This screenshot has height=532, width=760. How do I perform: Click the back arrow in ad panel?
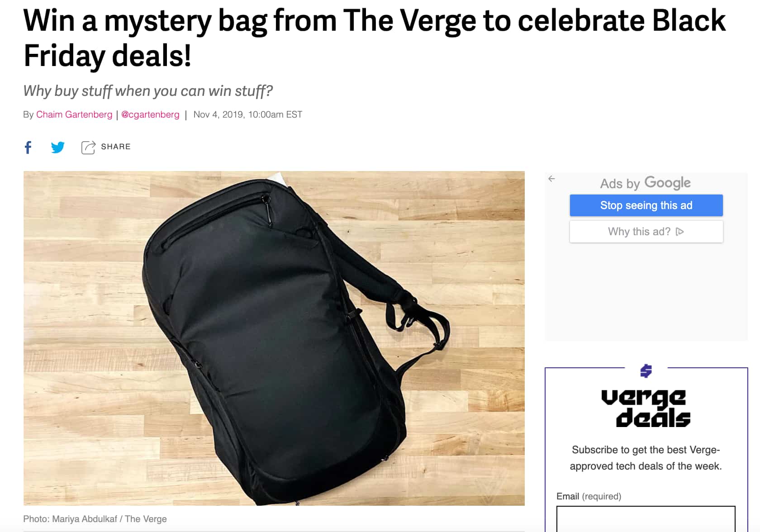tap(551, 179)
